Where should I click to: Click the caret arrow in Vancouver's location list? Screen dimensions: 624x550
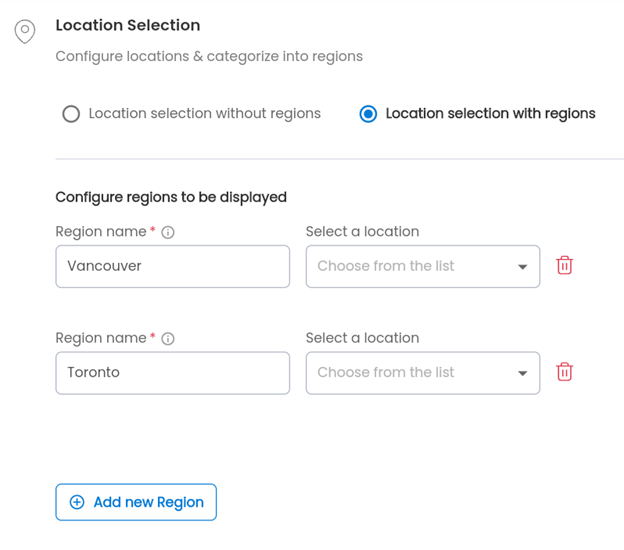click(x=523, y=267)
